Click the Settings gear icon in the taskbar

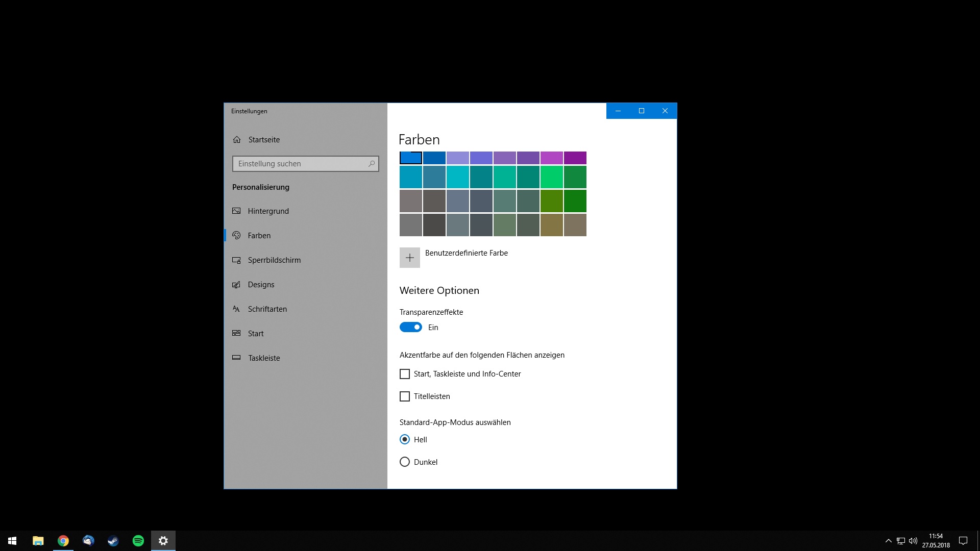pyautogui.click(x=163, y=541)
